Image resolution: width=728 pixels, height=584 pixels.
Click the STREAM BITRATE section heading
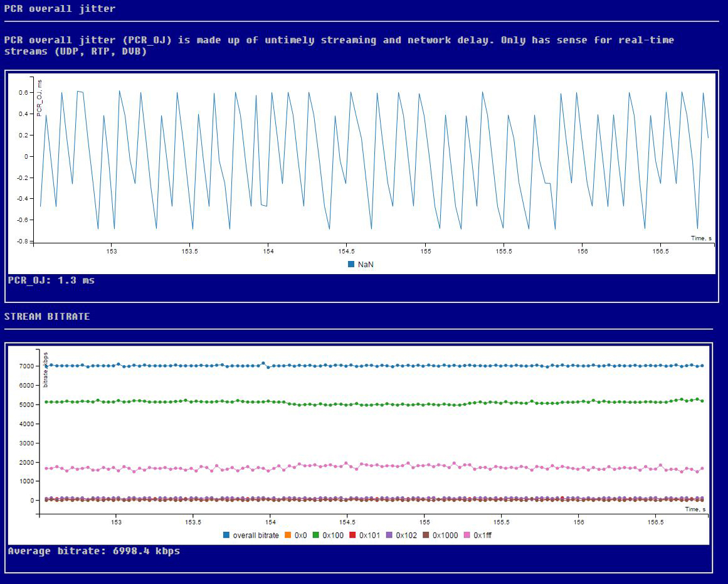(x=47, y=316)
